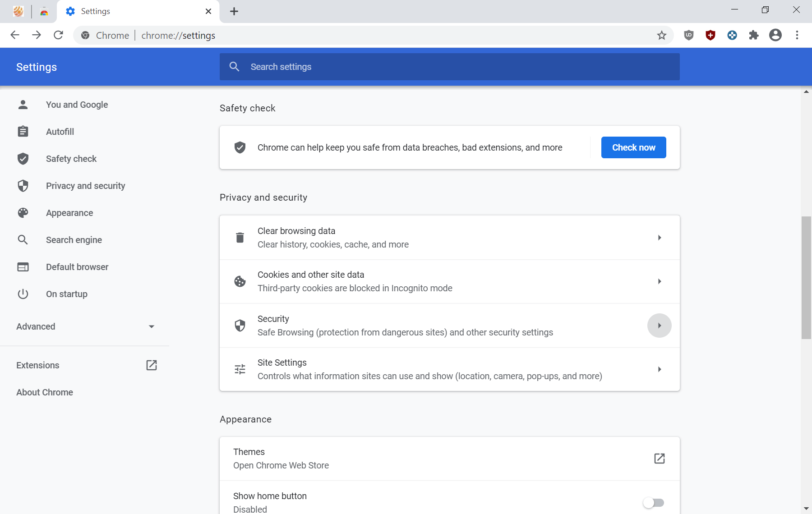Open Autofill section in sidebar
The height and width of the screenshot is (514, 812).
[60, 132]
